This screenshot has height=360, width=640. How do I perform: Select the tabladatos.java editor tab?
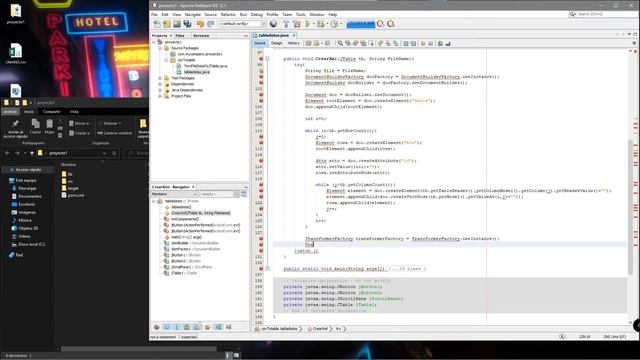click(x=273, y=36)
